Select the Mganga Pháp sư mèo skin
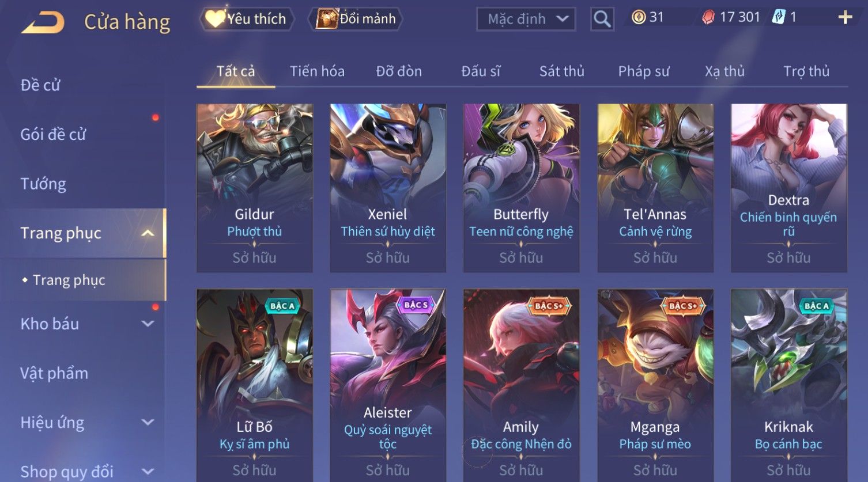The width and height of the screenshot is (868, 482). (655, 385)
